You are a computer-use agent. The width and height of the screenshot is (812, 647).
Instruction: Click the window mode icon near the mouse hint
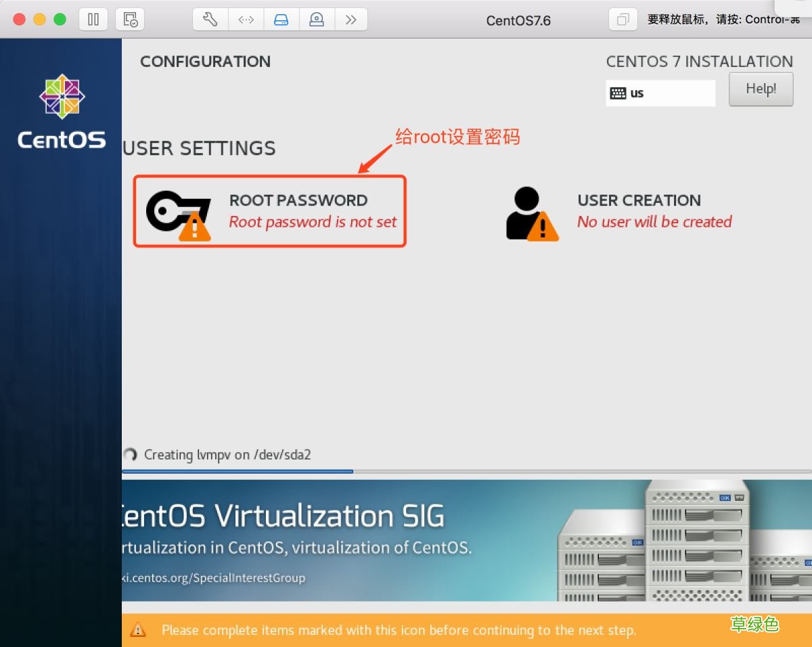click(622, 20)
